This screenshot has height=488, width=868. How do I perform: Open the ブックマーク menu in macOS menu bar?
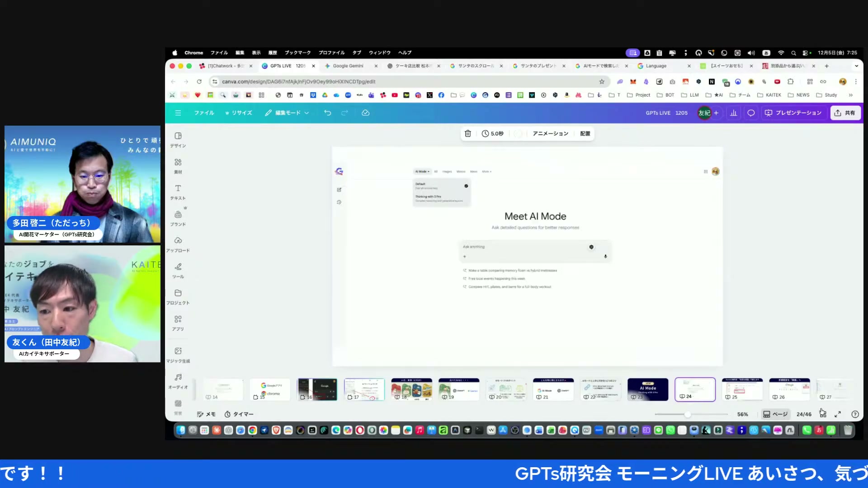coord(297,53)
